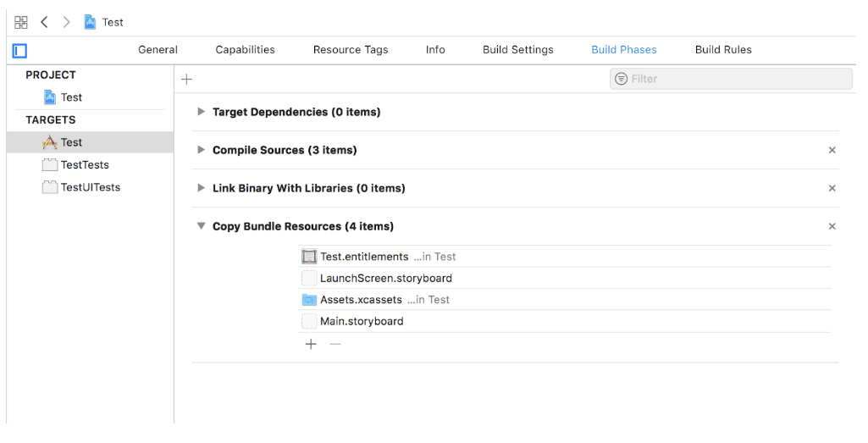This screenshot has height=443, width=868.
Task: Click in the Filter search field
Action: tap(731, 79)
